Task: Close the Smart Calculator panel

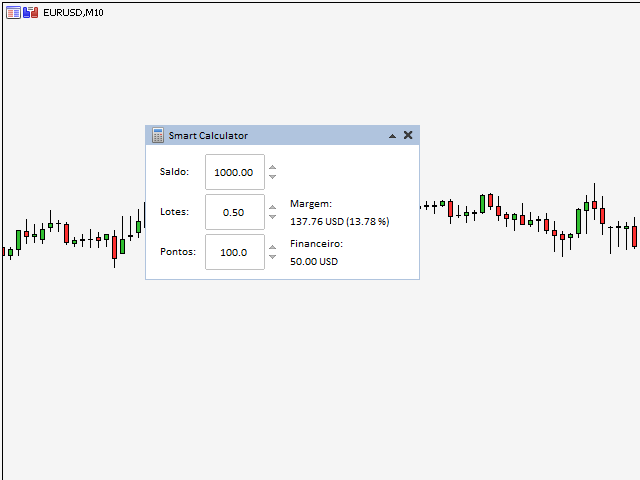Action: [408, 135]
